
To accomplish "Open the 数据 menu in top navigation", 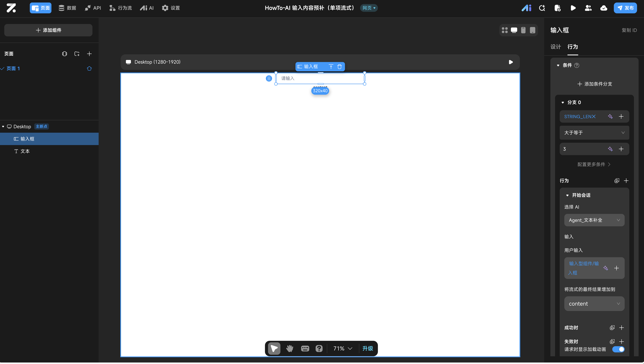I will point(67,8).
